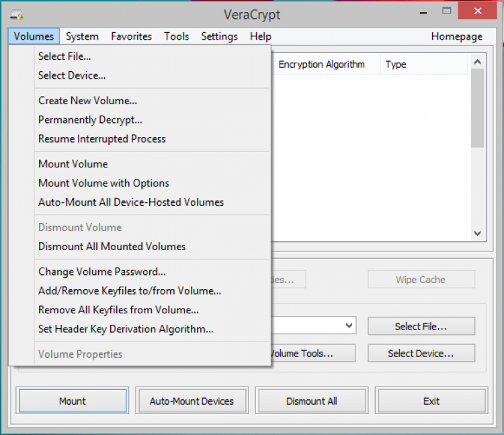504x435 pixels.
Task: Expand the volume path dropdown arrow
Action: [349, 326]
